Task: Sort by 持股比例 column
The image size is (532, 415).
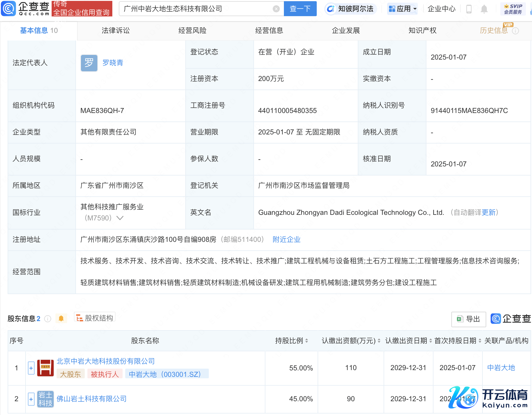Action: [306, 341]
